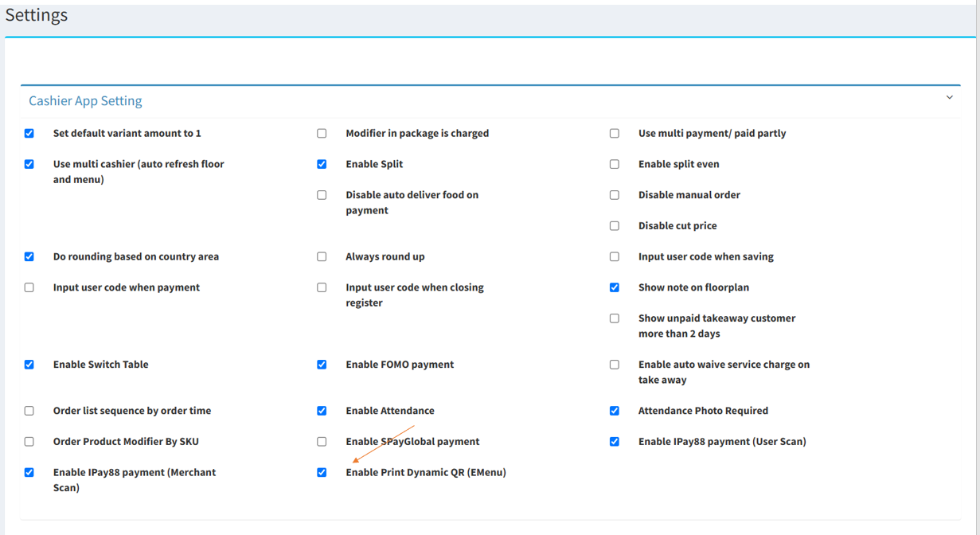Check Disable manual order checkbox
Image resolution: width=980 pixels, height=535 pixels.
click(x=615, y=195)
